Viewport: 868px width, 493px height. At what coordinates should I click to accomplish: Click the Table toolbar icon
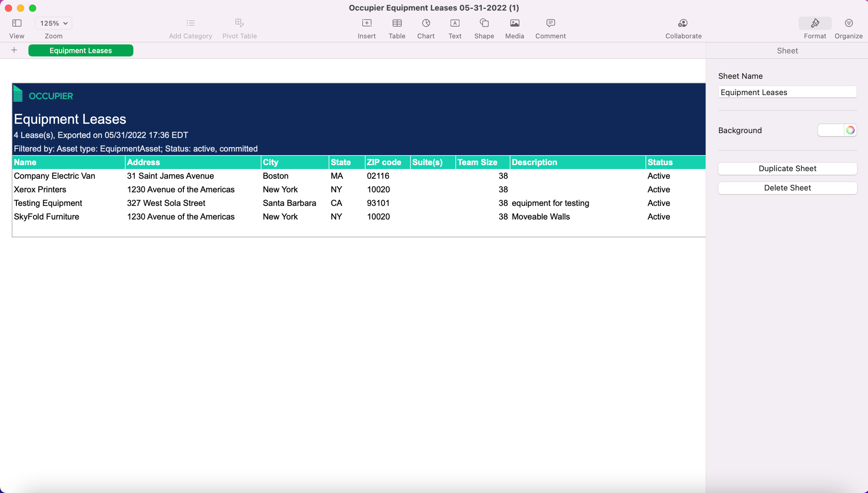pos(397,23)
